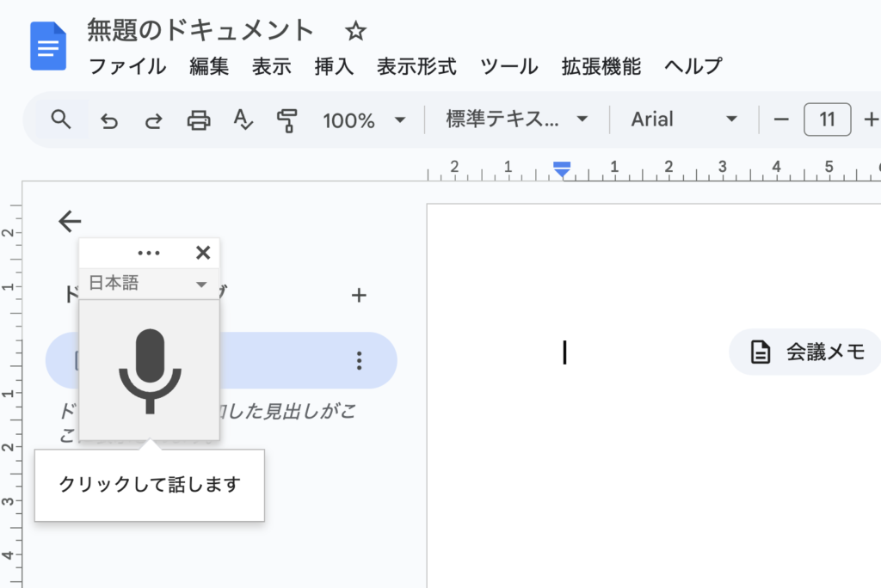Close the outline panel with back arrow
881x588 pixels.
(70, 222)
